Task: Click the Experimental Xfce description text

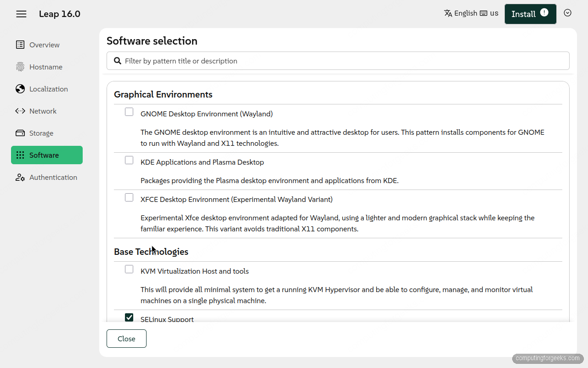Action: (x=338, y=223)
